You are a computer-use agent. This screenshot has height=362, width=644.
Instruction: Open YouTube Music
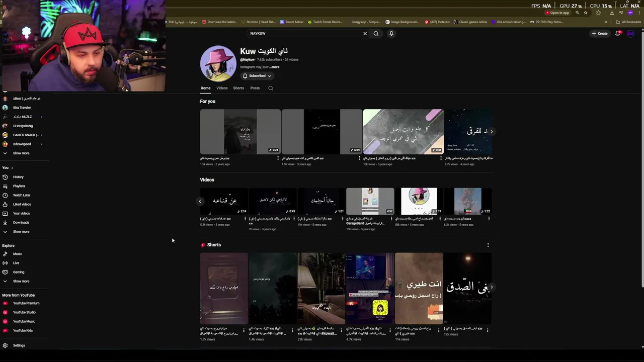click(24, 321)
